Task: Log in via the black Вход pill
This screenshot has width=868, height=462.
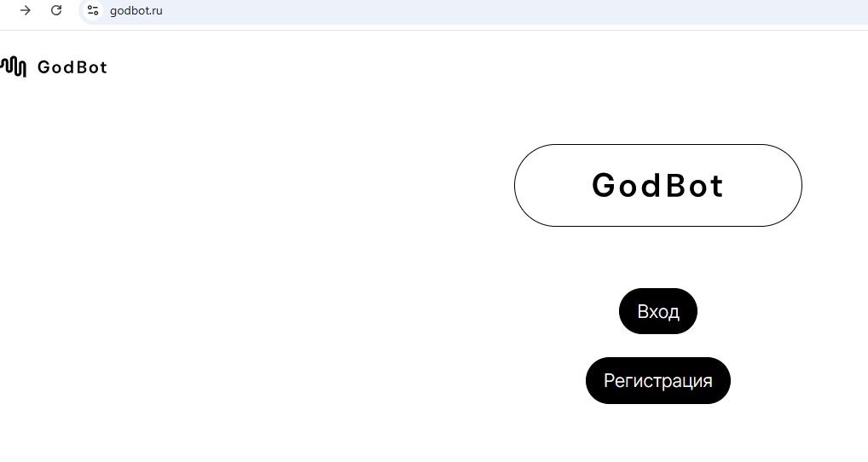Action: click(657, 311)
